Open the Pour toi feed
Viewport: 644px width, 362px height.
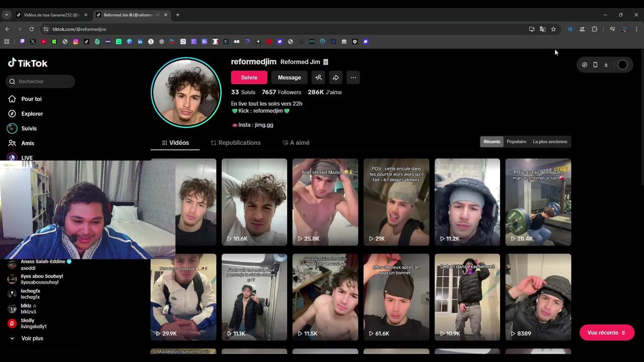pyautogui.click(x=31, y=99)
